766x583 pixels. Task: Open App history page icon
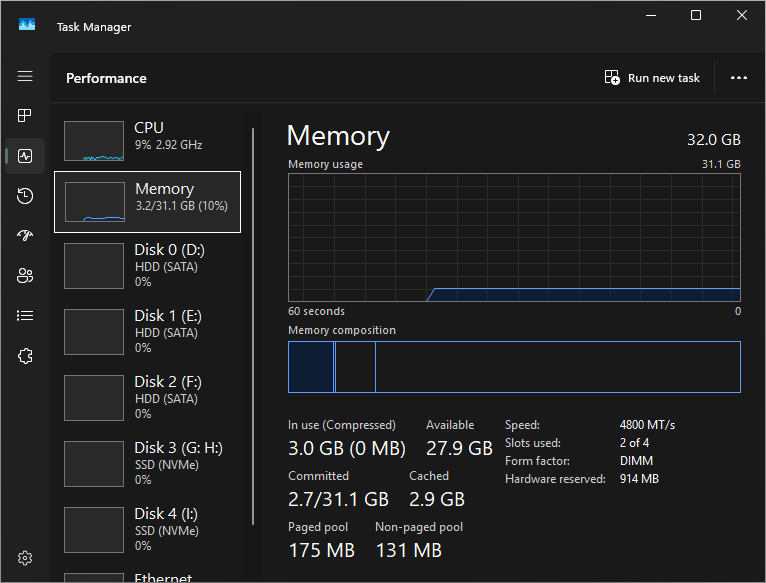tap(25, 196)
